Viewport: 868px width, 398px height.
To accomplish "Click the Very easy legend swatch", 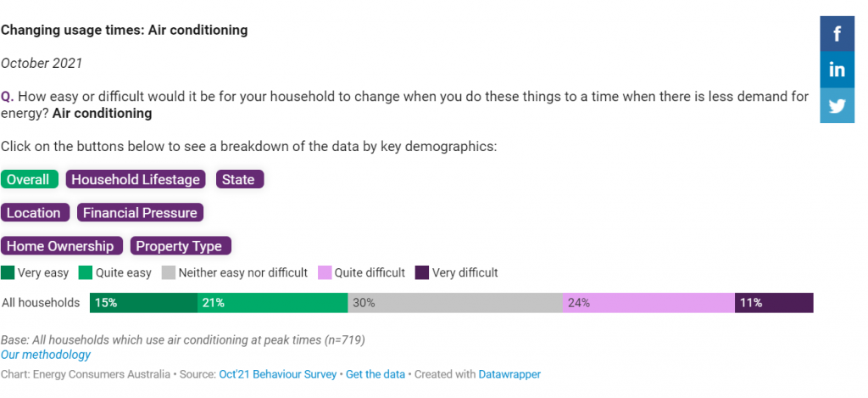I will (x=8, y=272).
